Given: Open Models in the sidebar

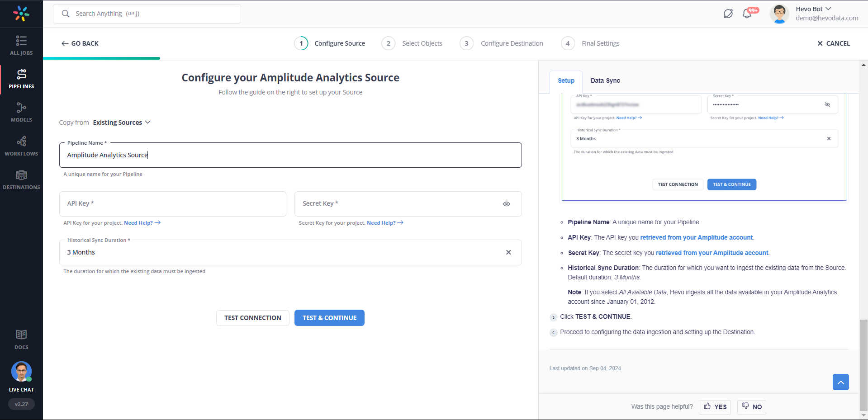Looking at the screenshot, I should [21, 112].
